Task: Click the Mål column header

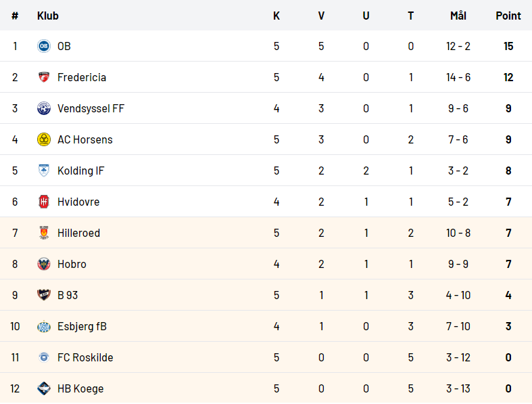Action: pos(458,16)
